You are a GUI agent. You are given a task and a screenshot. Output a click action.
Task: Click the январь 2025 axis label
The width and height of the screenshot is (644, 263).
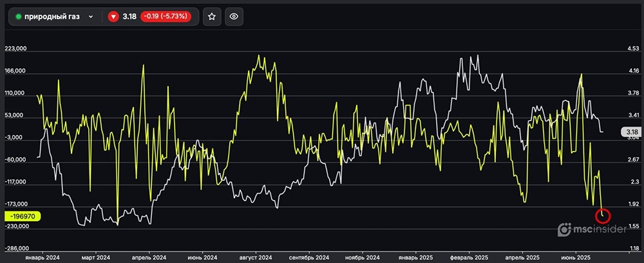(x=416, y=257)
